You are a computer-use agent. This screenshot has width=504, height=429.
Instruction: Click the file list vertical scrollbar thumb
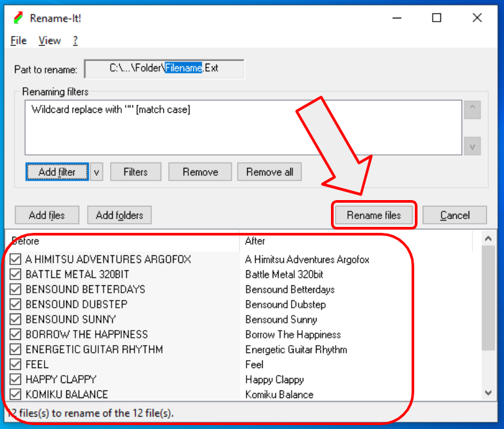[x=488, y=298]
